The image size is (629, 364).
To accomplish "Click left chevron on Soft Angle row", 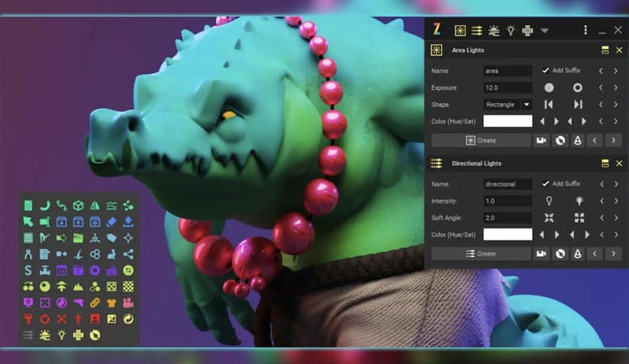I will 602,217.
